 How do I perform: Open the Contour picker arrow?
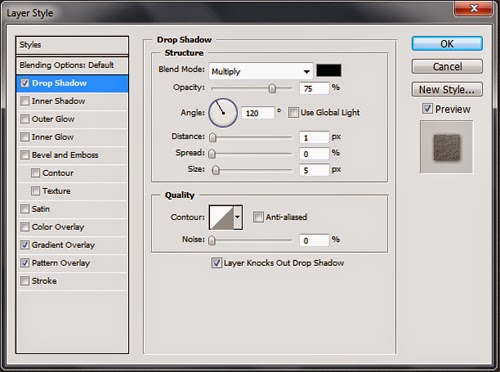[x=238, y=217]
